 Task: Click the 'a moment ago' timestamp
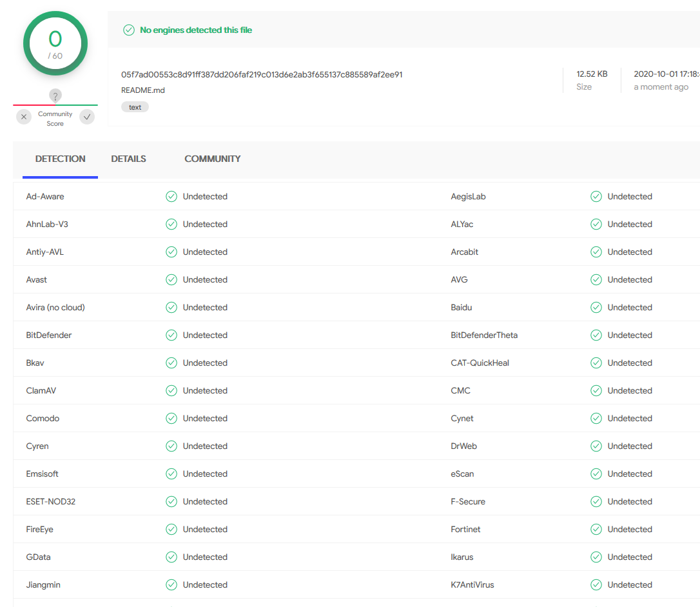661,87
